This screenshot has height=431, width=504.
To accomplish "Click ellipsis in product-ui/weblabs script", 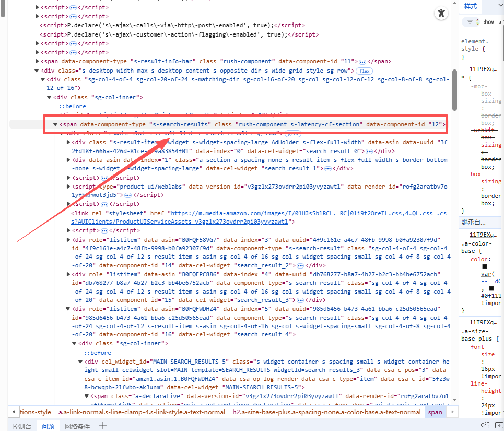I will (128, 195).
